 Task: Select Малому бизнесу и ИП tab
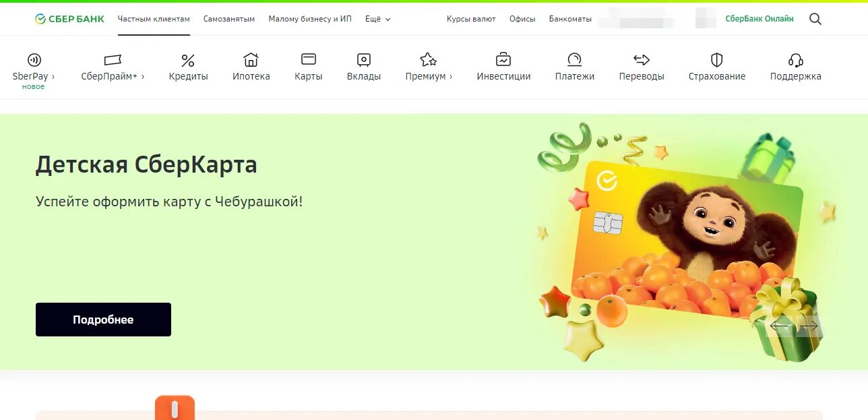pyautogui.click(x=310, y=19)
